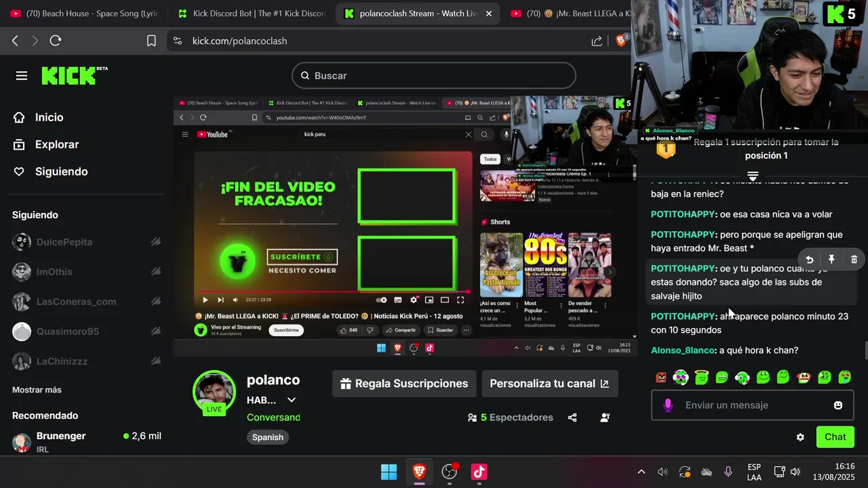Screen dimensions: 868x488
Task: Click the moderator tools icon by share
Action: click(x=605, y=418)
